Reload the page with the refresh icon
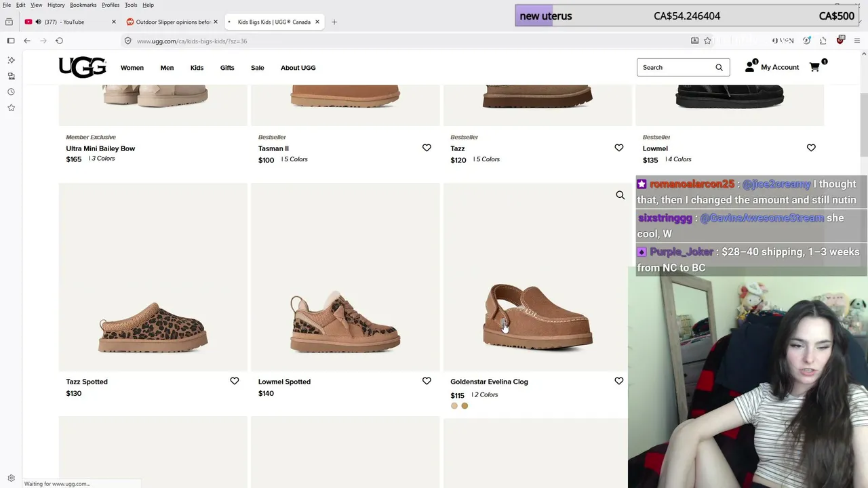 (x=60, y=41)
